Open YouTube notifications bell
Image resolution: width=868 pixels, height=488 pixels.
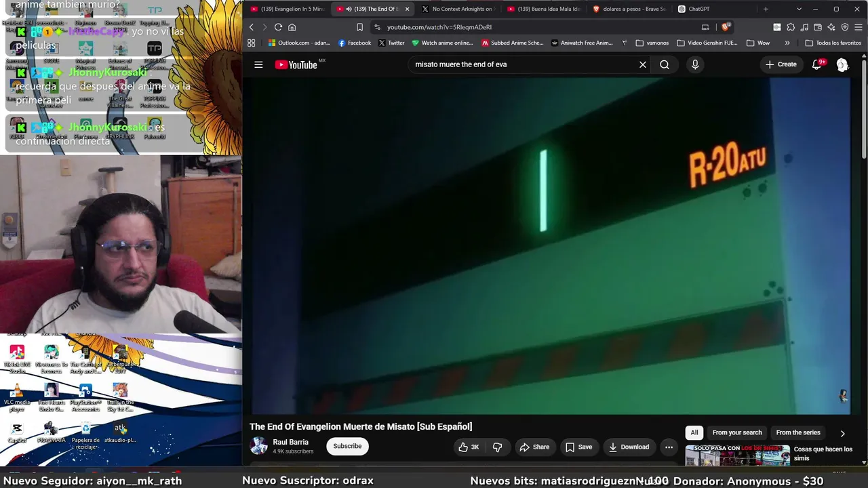point(817,64)
